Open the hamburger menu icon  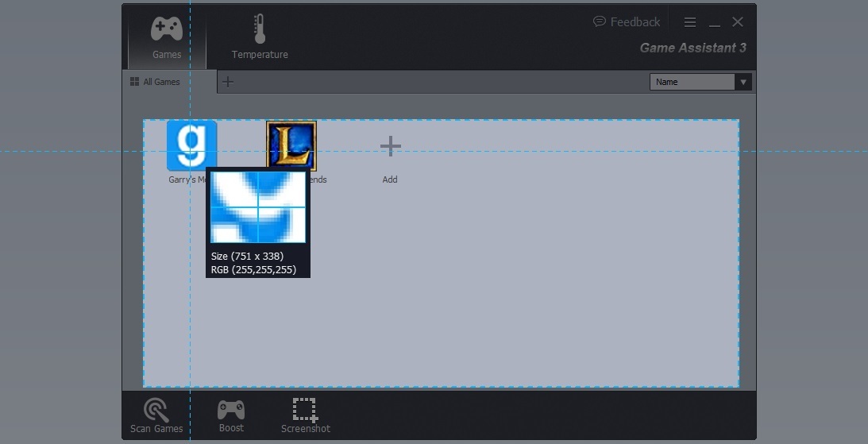690,22
